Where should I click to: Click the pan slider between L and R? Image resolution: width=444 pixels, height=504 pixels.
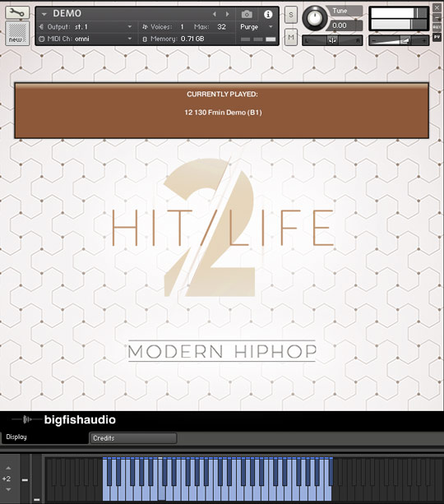click(x=332, y=40)
